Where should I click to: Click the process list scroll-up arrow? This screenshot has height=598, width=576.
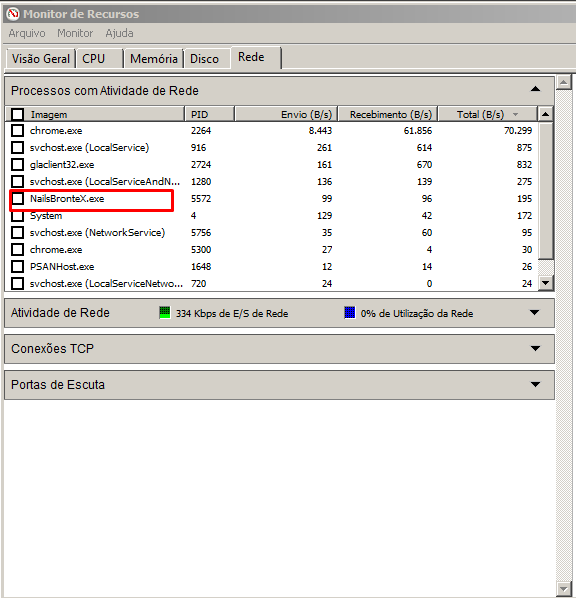click(545, 114)
